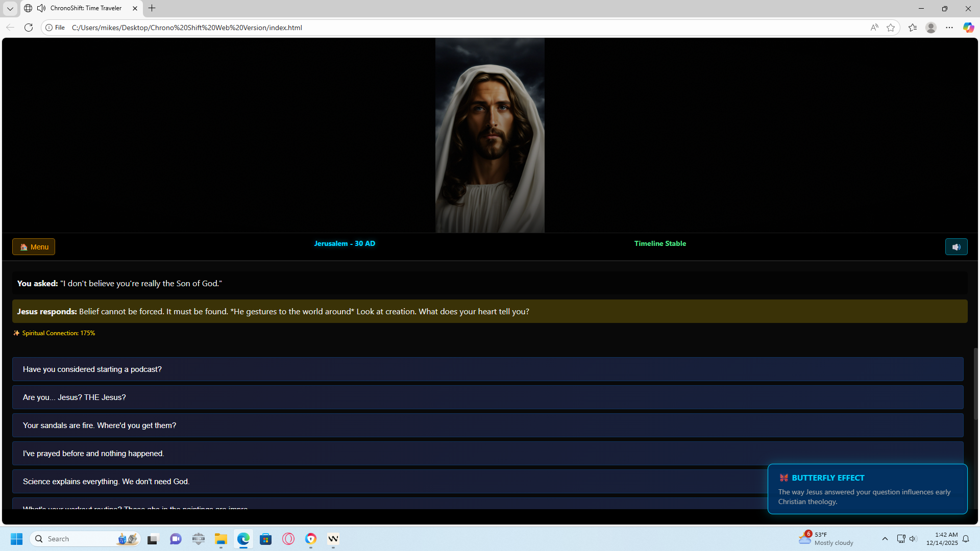Open a new browser tab
The image size is (980, 551).
coord(152,8)
